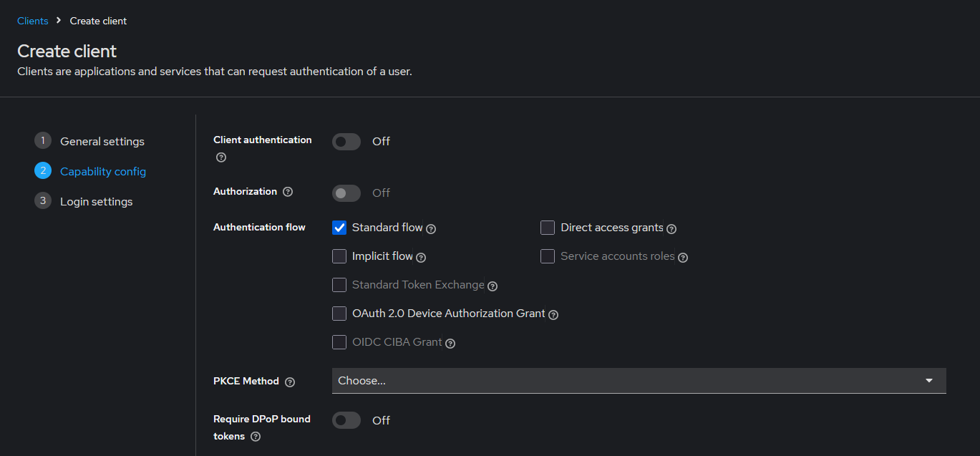The width and height of the screenshot is (980, 456).
Task: Tick OAuth 2.0 Device Authorization Grant checkbox
Action: [x=339, y=314]
